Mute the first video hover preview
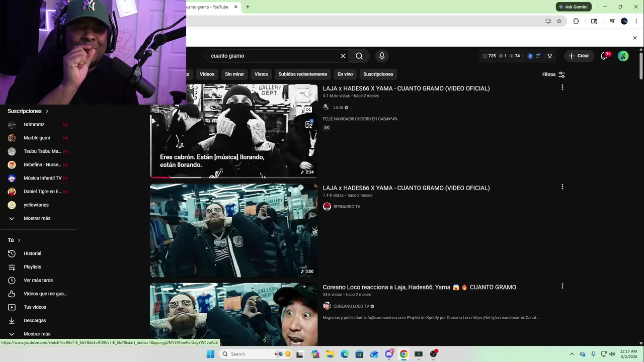The width and height of the screenshot is (644, 362). point(308,94)
